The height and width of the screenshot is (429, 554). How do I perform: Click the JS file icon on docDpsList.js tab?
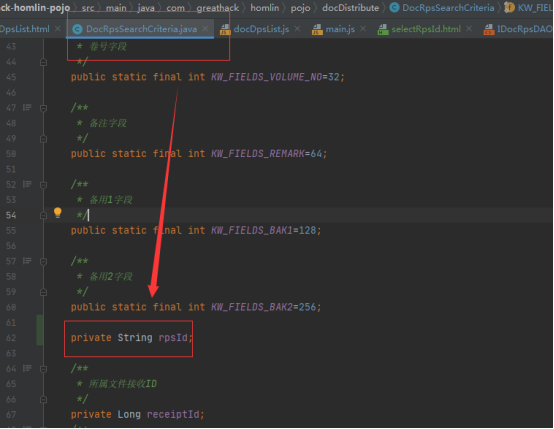[x=225, y=29]
